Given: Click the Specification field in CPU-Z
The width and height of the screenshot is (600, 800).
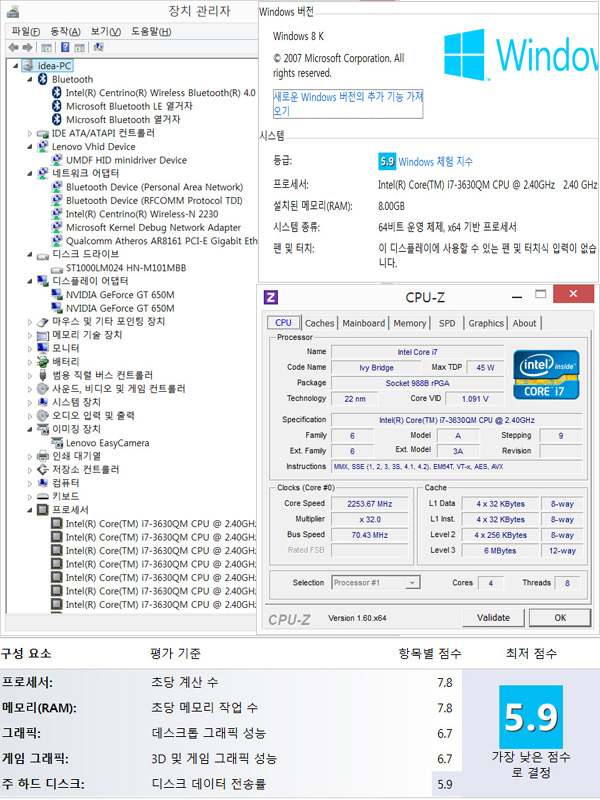Looking at the screenshot, I should [x=457, y=420].
